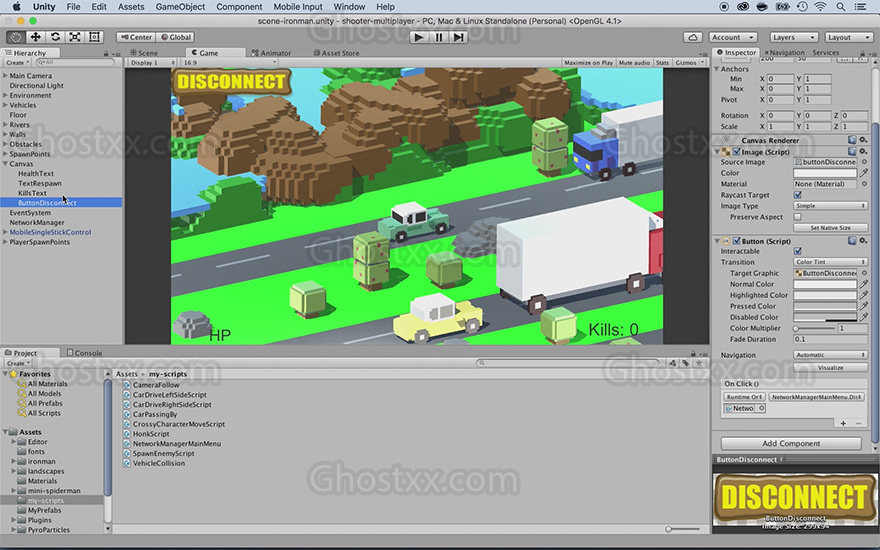Click the Hierarchy search field
Screen dimensions: 880x550
pyautogui.click(x=75, y=63)
